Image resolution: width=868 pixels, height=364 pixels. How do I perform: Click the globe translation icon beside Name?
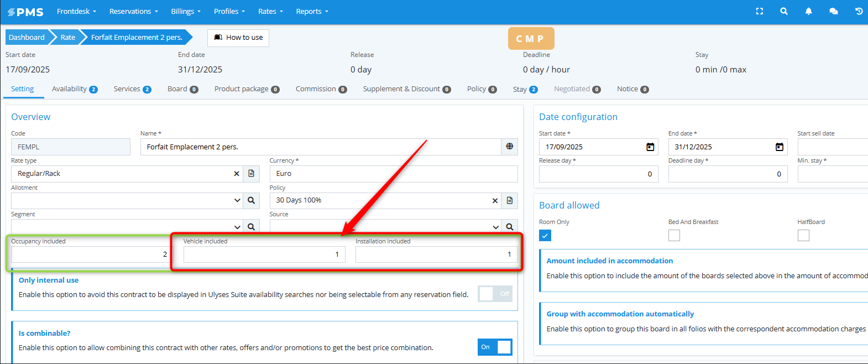509,147
